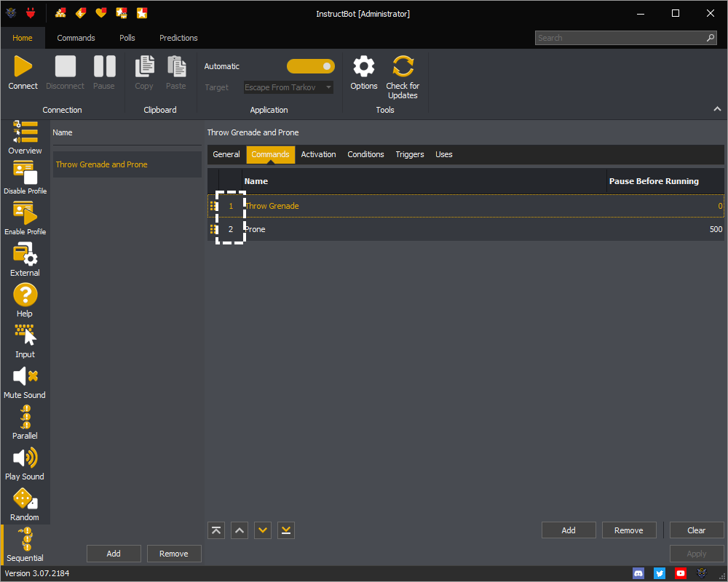The image size is (728, 582).
Task: Open the YouTube link icon
Action: point(681,573)
